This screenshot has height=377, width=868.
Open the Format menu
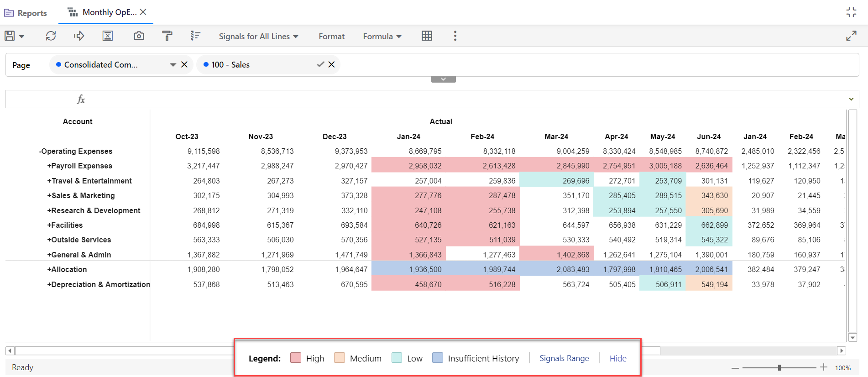(331, 37)
